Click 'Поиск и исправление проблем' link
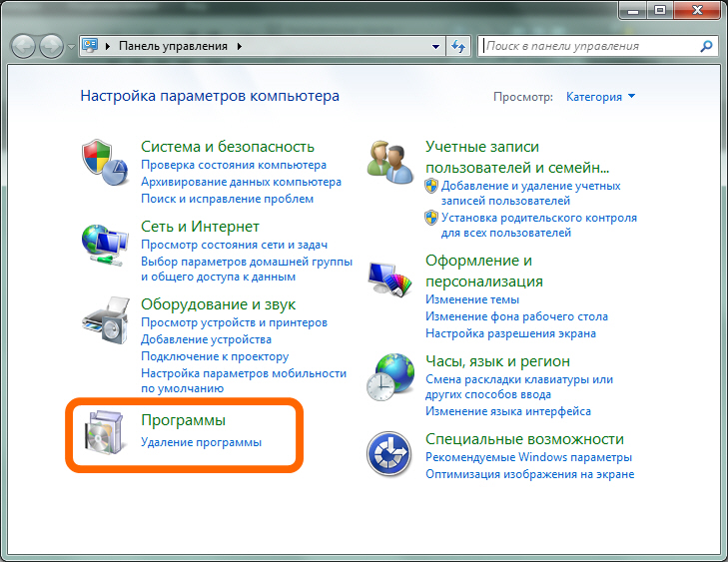Screen dimensions: 728x562 [x=227, y=199]
